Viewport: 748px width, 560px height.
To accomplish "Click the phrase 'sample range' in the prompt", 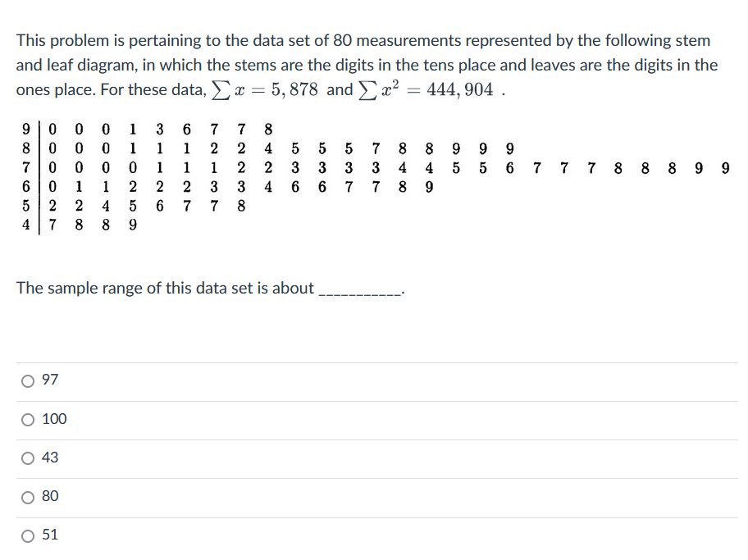I will (95, 288).
